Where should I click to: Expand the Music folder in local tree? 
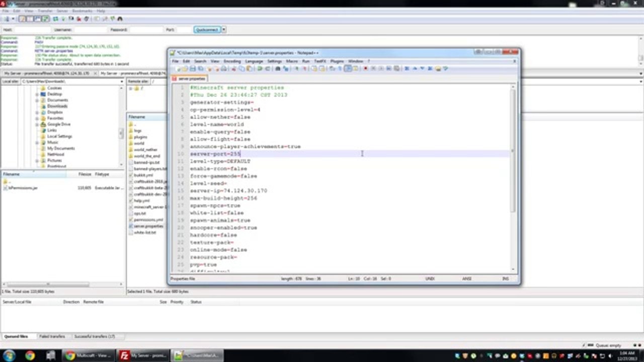(37, 142)
